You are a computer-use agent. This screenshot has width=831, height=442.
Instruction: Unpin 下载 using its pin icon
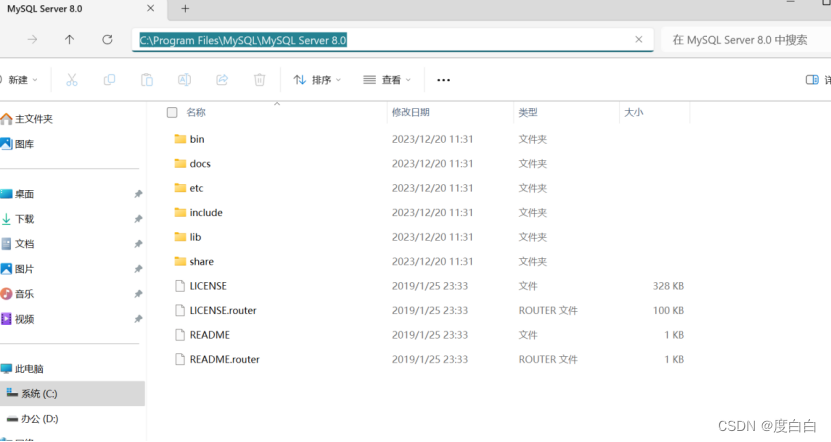tap(138, 219)
